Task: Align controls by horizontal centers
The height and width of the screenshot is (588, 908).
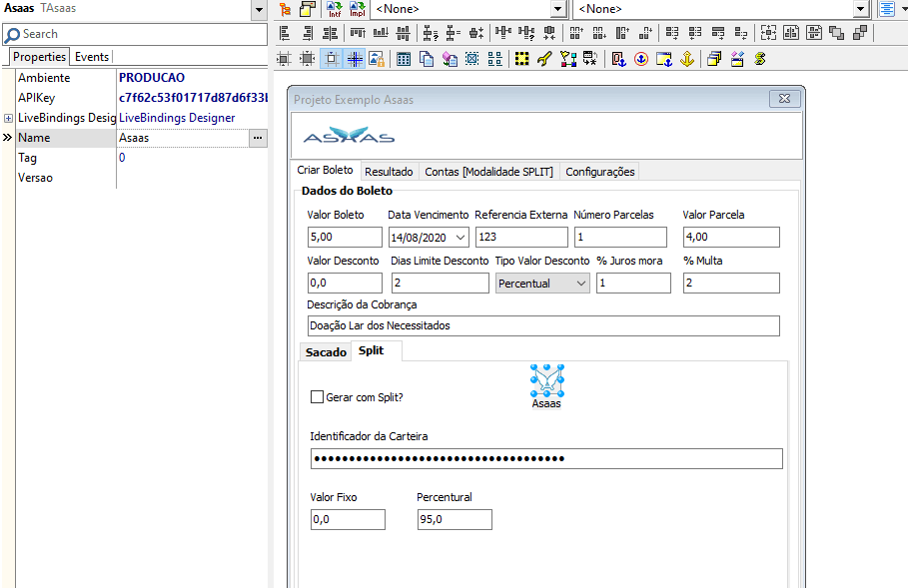Action: click(330, 33)
